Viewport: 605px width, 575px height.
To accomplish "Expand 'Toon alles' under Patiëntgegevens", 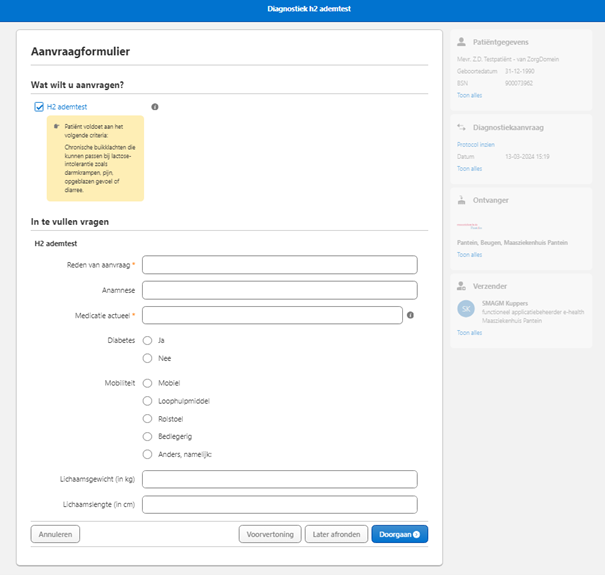I will [469, 95].
